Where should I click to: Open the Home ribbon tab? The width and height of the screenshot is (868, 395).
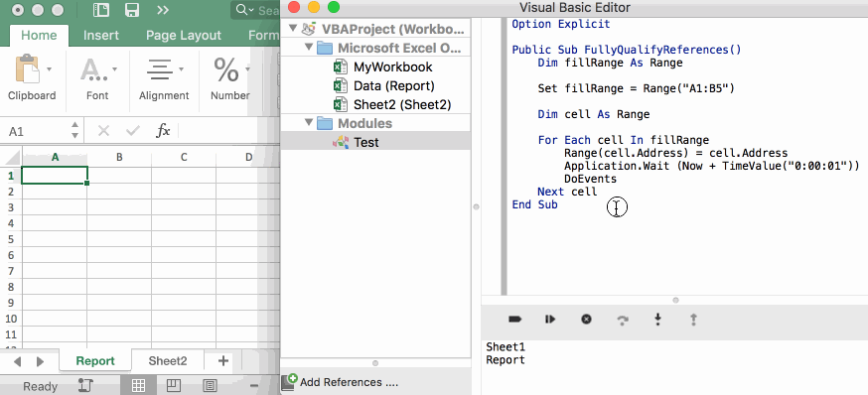click(39, 36)
